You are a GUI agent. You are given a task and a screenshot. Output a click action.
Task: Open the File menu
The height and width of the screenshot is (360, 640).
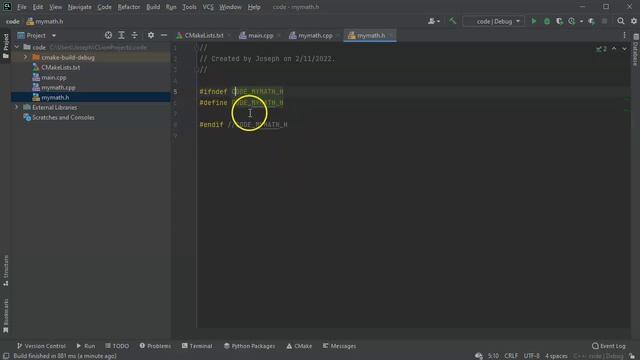tap(22, 7)
